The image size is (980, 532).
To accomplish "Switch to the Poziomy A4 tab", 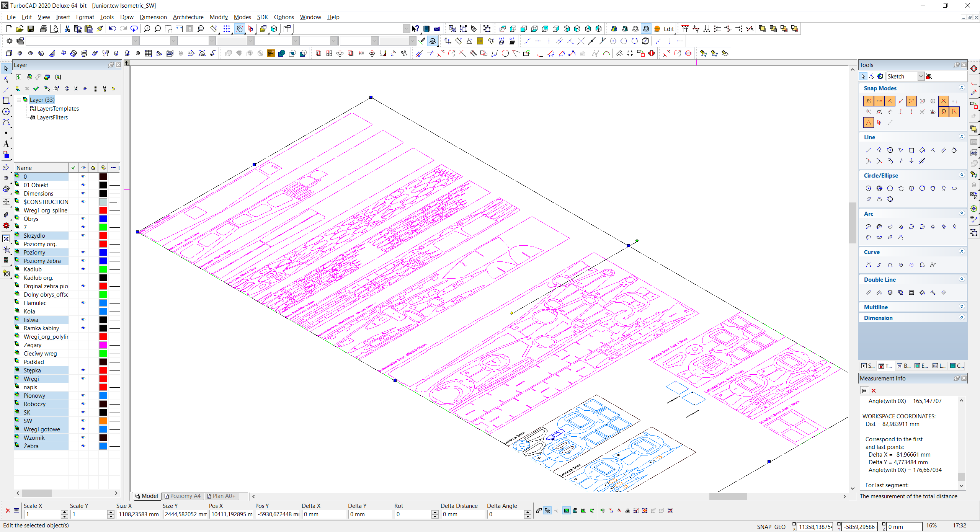I will click(x=182, y=496).
